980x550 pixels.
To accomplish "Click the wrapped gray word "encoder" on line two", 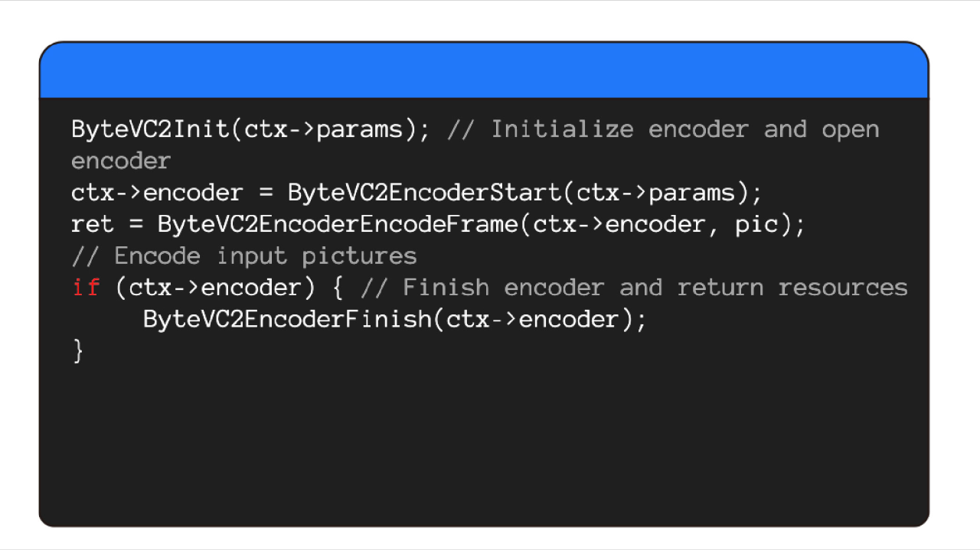I will coord(120,161).
